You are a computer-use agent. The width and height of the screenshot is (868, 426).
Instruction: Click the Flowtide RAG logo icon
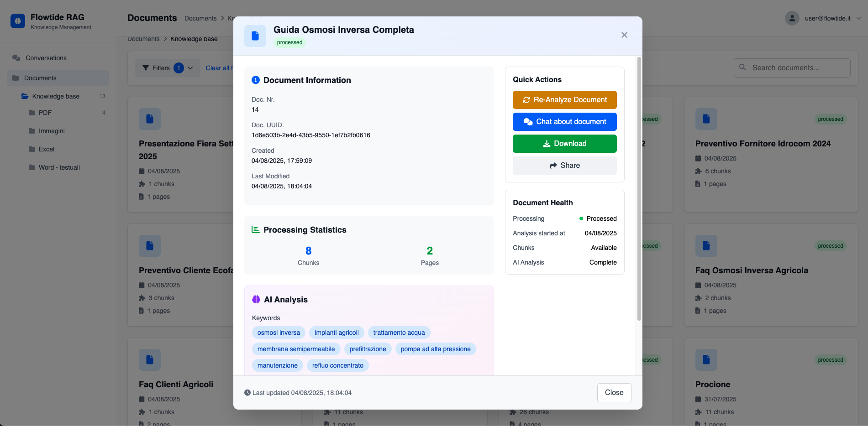pos(18,21)
